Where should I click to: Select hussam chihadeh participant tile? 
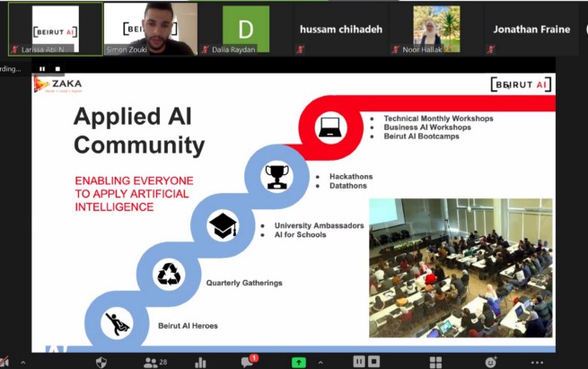pyautogui.click(x=340, y=30)
